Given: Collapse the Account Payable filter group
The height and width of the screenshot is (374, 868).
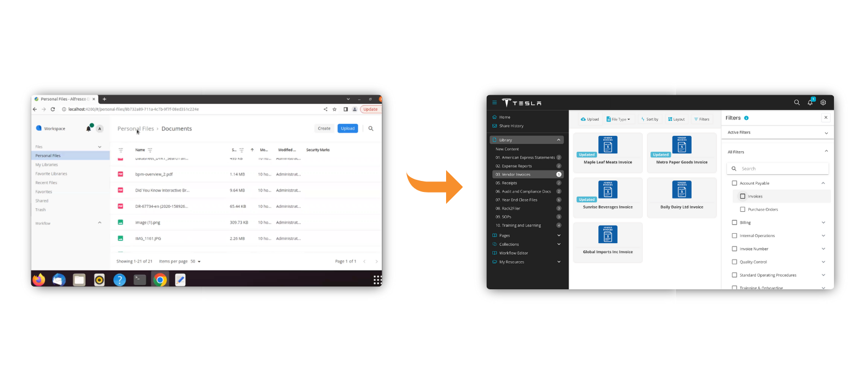Looking at the screenshot, I should coord(823,183).
